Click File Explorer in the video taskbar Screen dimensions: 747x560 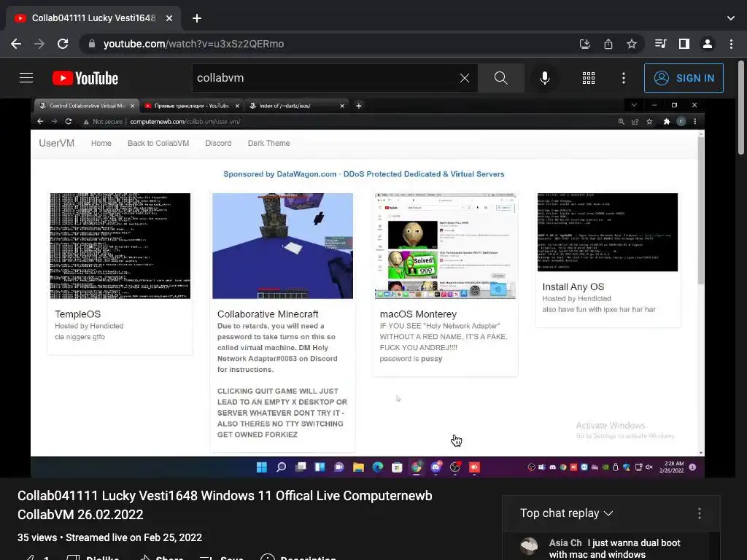point(358,467)
